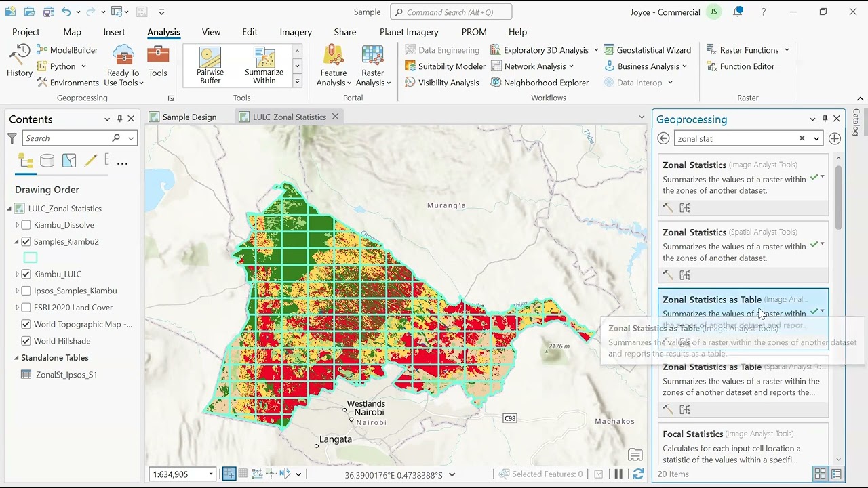Image resolution: width=868 pixels, height=488 pixels.
Task: Check the Ipsos_Samples_Kiambu layer
Action: 26,291
